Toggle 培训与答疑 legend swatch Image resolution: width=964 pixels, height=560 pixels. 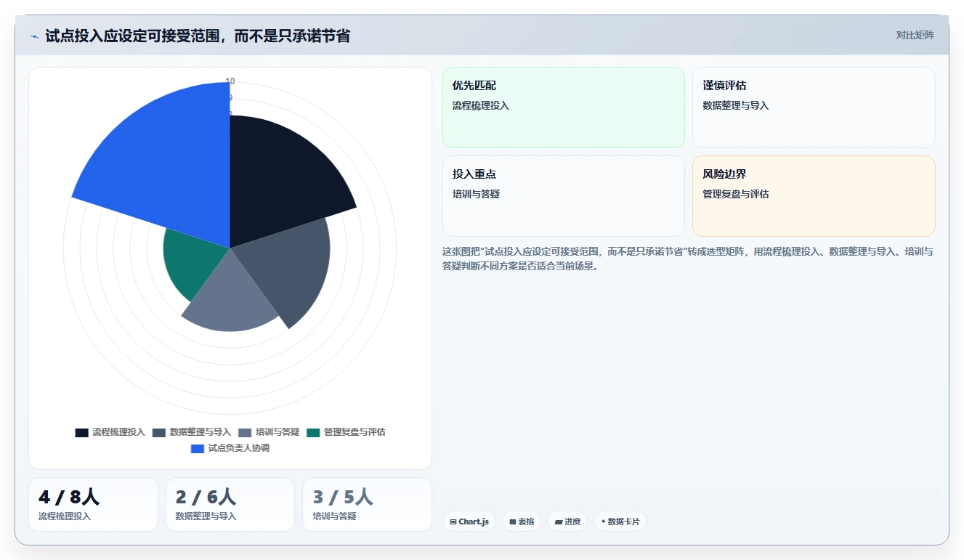pyautogui.click(x=245, y=432)
